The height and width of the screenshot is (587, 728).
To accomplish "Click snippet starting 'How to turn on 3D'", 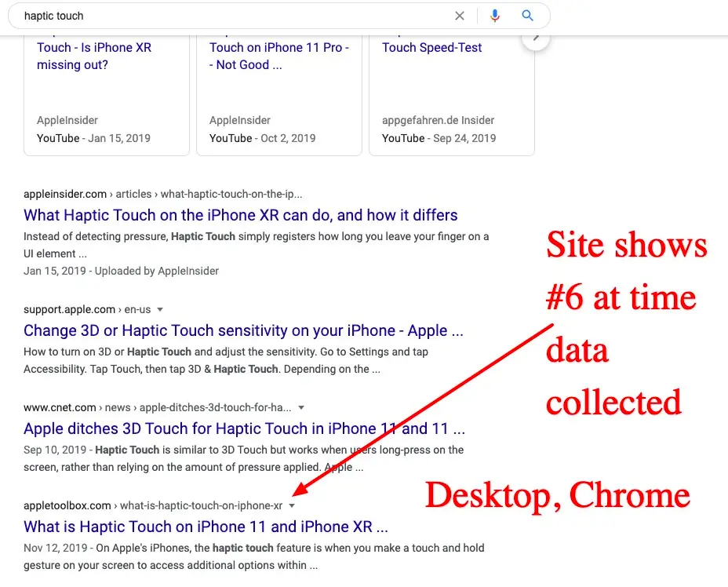I will point(226,360).
